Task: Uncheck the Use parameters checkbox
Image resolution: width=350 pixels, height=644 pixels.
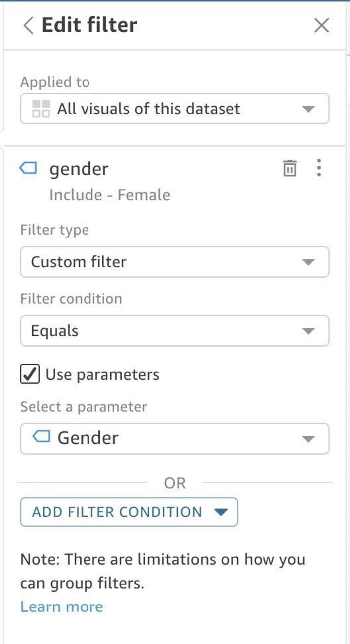Action: pyautogui.click(x=30, y=374)
